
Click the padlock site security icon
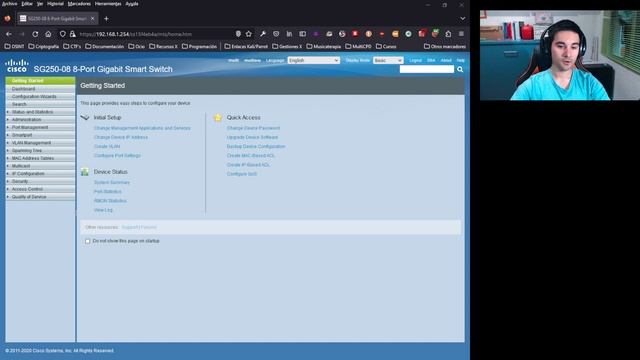(72, 34)
